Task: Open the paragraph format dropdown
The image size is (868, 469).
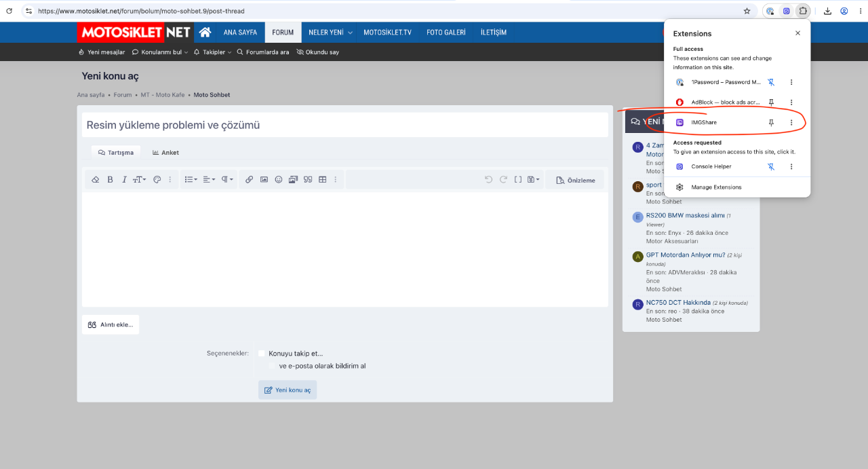Action: click(x=227, y=180)
